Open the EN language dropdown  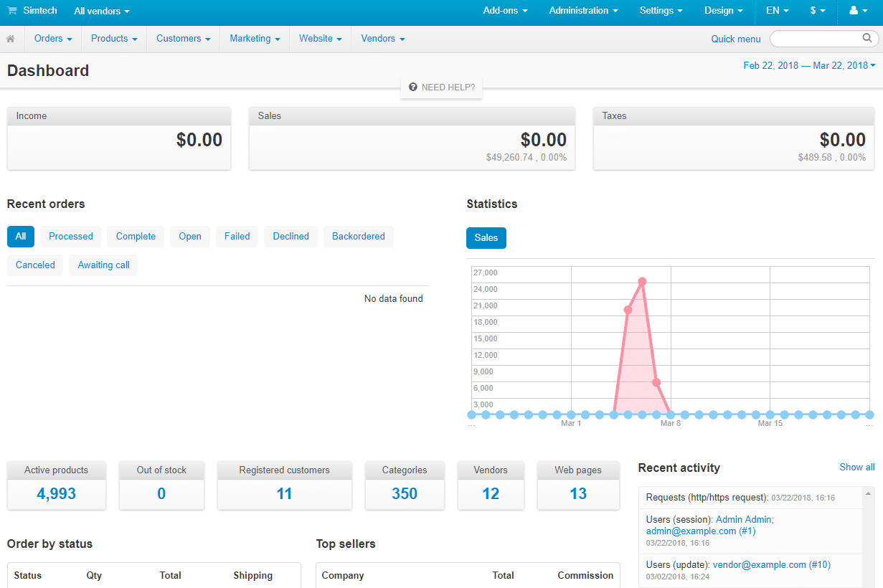(776, 11)
